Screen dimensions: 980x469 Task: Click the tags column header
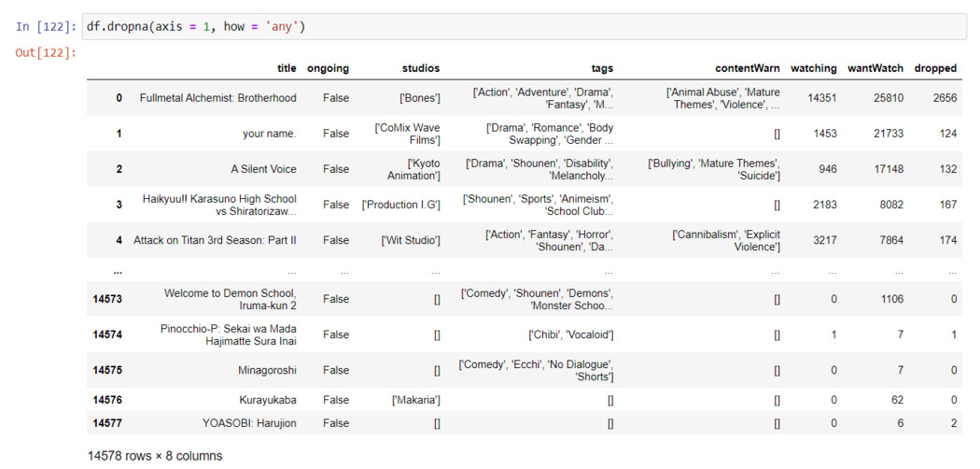coord(603,69)
